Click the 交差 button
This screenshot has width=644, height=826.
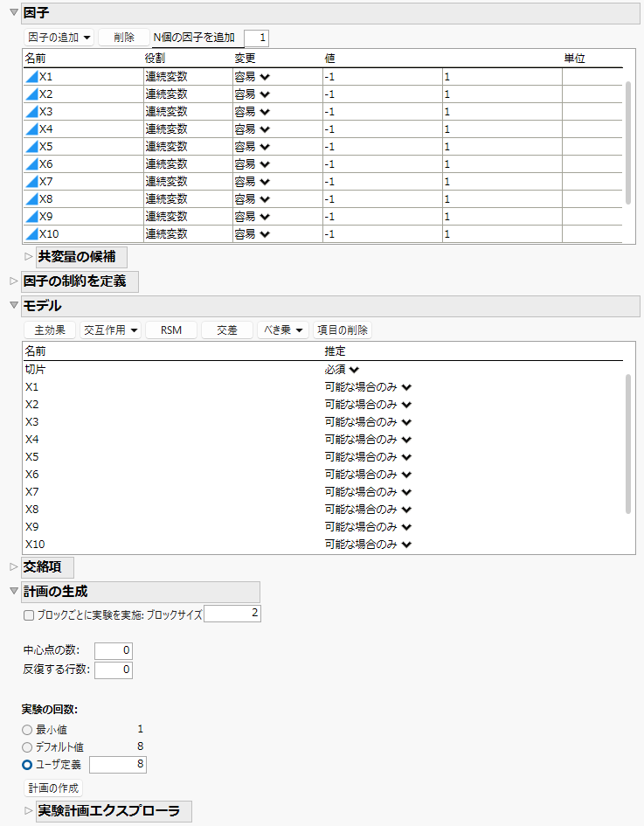coord(227,330)
